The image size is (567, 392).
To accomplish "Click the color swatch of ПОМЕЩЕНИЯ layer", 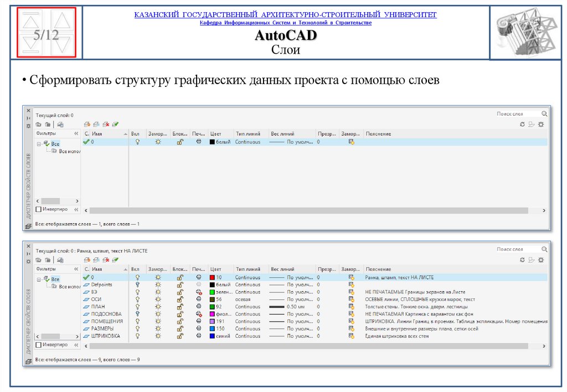I will pos(212,321).
